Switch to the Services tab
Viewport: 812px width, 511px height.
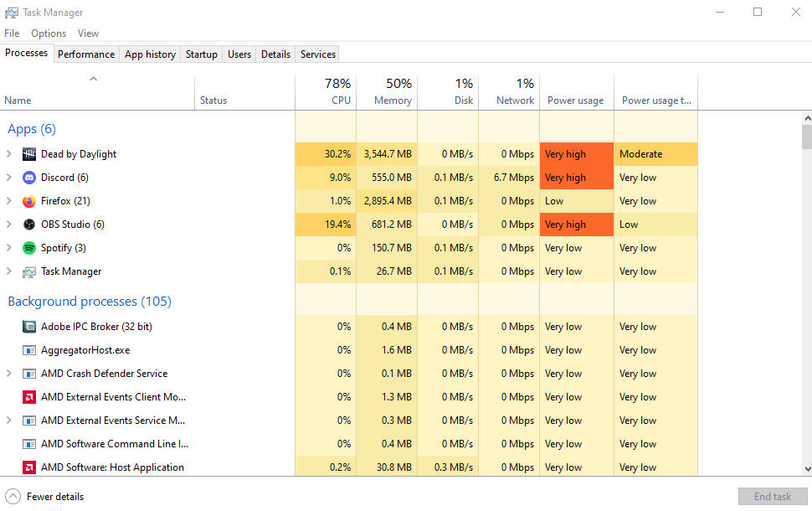pyautogui.click(x=318, y=54)
